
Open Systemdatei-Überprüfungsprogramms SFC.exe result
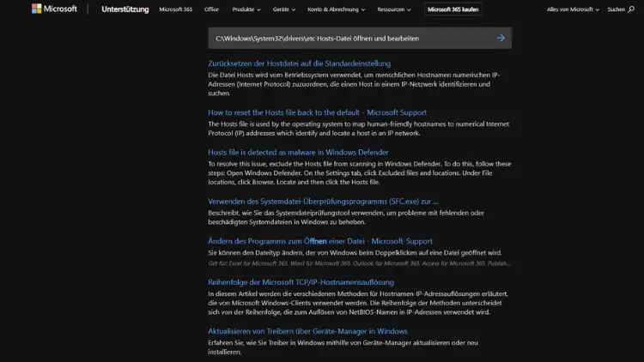coord(323,202)
